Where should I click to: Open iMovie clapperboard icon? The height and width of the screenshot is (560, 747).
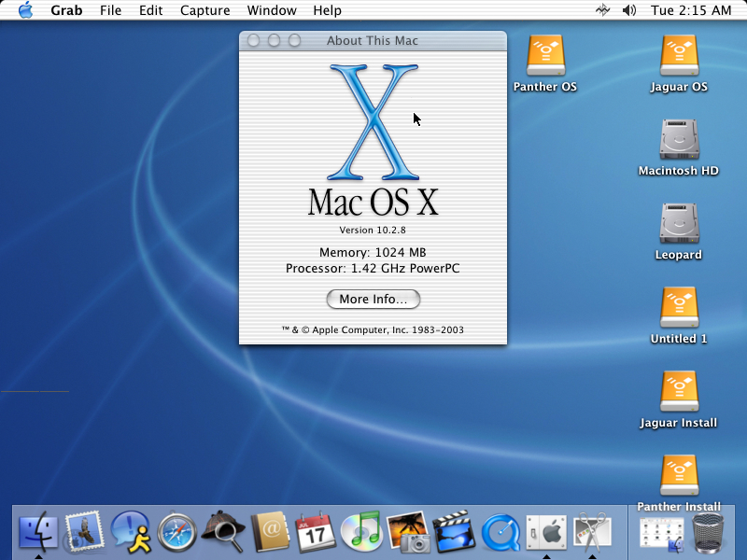(453, 531)
